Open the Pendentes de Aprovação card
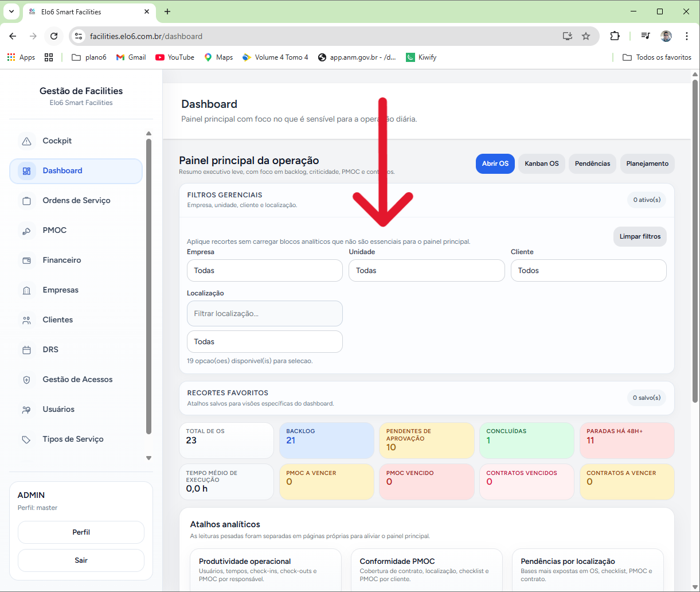Viewport: 700px width, 592px height. pyautogui.click(x=427, y=441)
